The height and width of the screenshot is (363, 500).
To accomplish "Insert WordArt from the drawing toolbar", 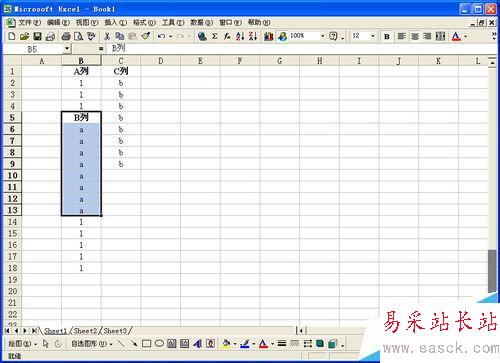I will click(x=197, y=343).
